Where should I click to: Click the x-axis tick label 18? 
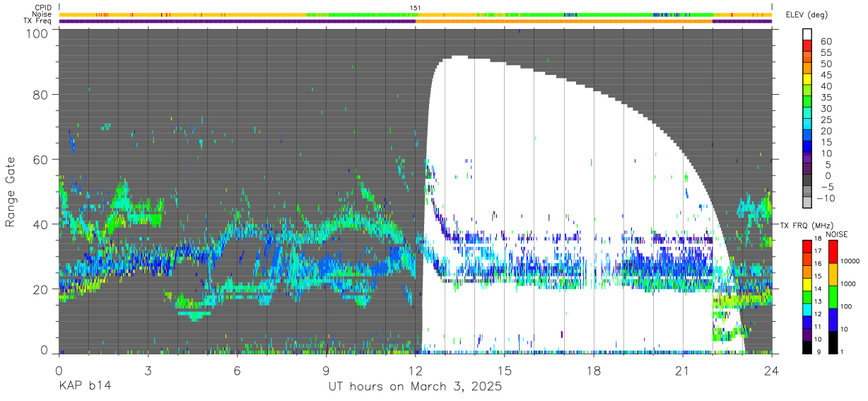tap(593, 371)
